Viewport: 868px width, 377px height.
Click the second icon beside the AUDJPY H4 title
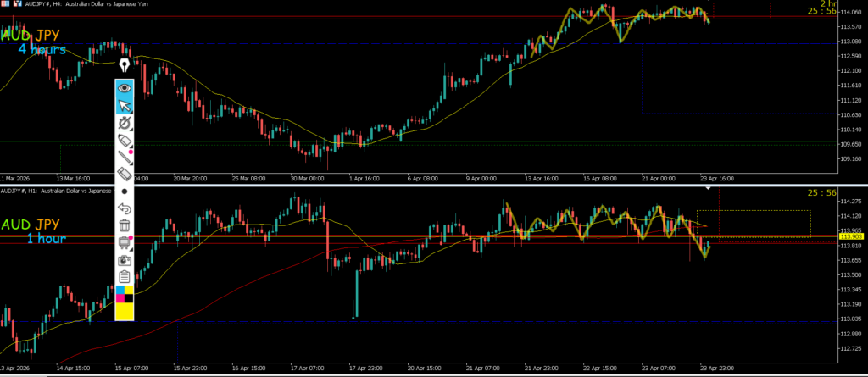coord(16,4)
